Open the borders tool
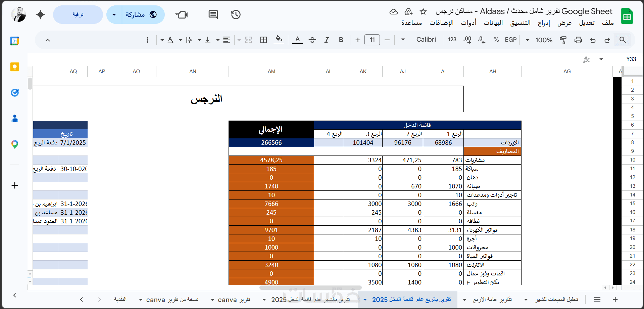This screenshot has width=644, height=309. [x=263, y=40]
